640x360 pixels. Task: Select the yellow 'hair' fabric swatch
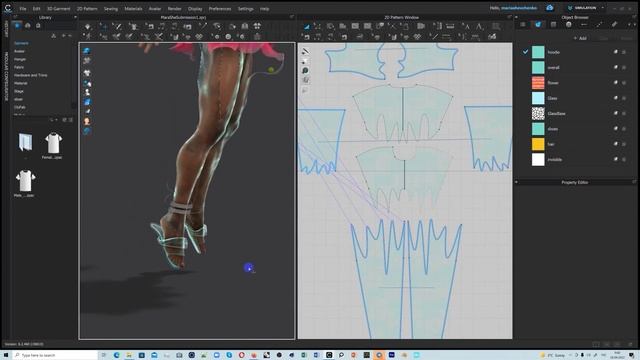pyautogui.click(x=538, y=144)
